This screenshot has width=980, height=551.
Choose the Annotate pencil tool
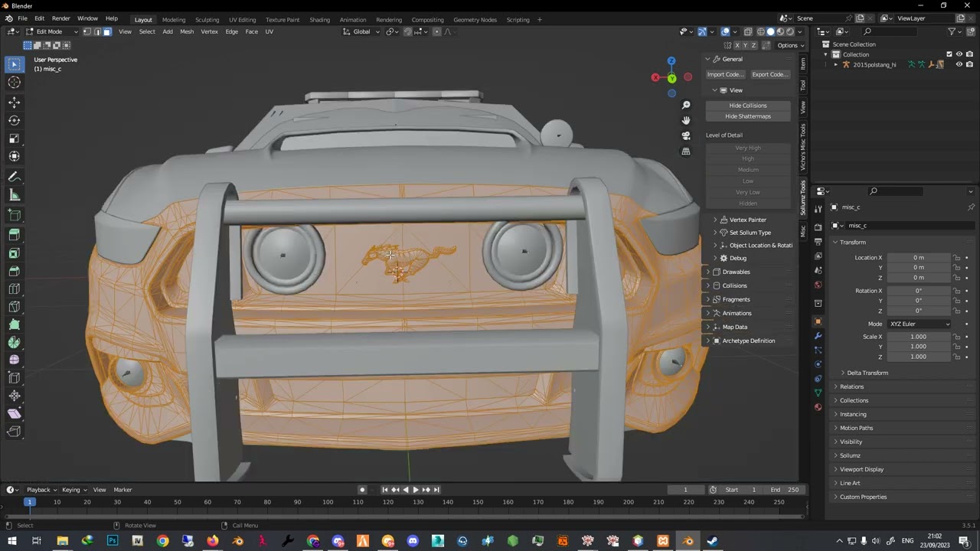[x=15, y=177]
